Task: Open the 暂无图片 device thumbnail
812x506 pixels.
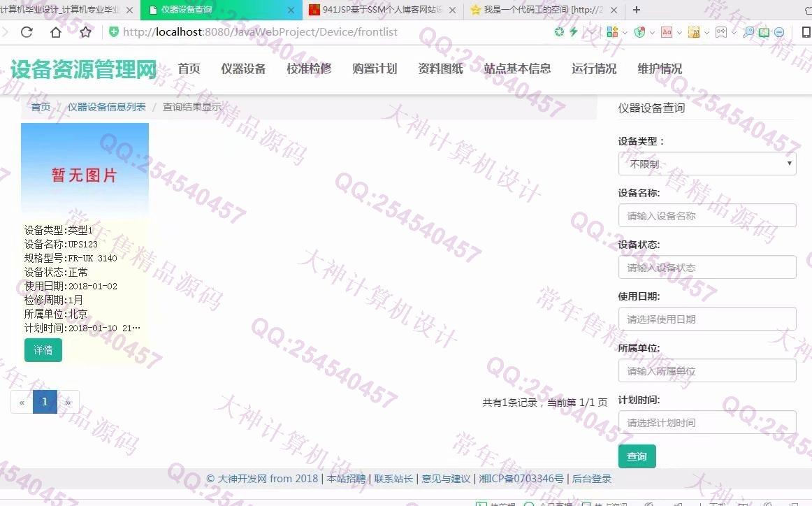Action: click(x=85, y=171)
